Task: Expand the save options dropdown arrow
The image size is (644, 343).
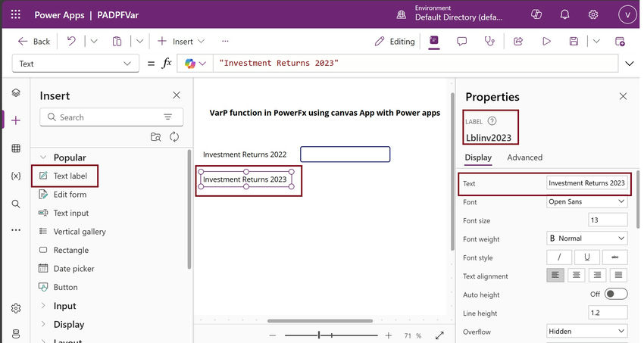Action: tap(596, 42)
